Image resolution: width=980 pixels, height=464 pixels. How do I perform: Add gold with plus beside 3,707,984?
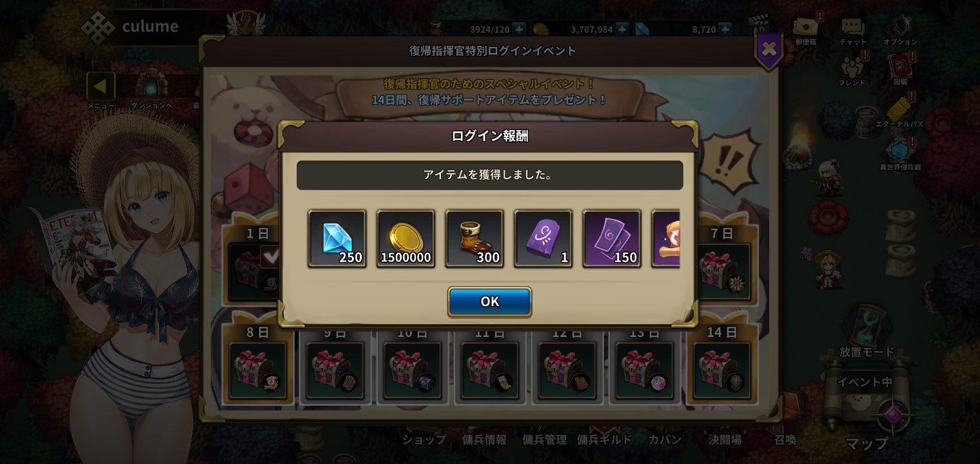622,29
